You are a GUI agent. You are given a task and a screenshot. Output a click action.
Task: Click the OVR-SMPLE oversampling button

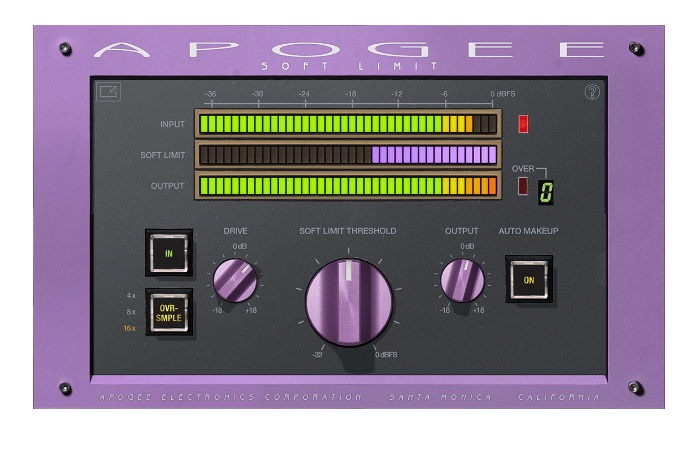168,313
